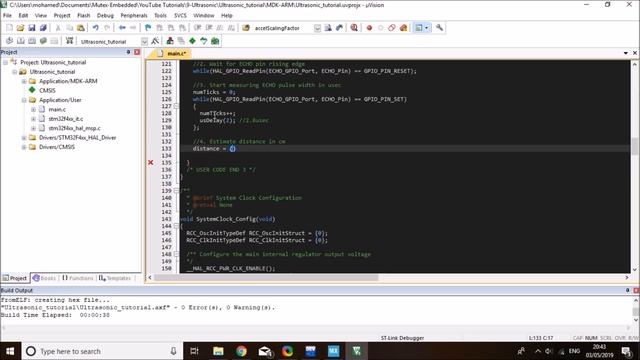The width and height of the screenshot is (640, 360).
Task: Open the Peripherals menu
Action: point(134,16)
